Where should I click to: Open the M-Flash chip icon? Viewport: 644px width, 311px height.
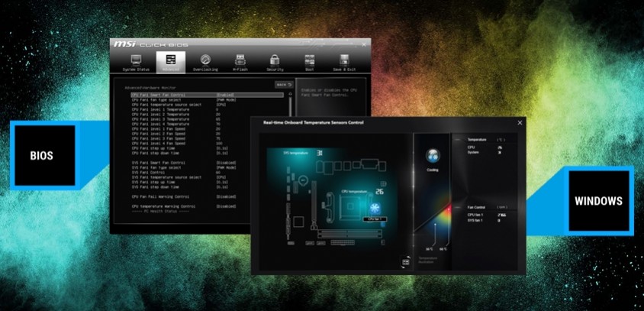point(240,61)
